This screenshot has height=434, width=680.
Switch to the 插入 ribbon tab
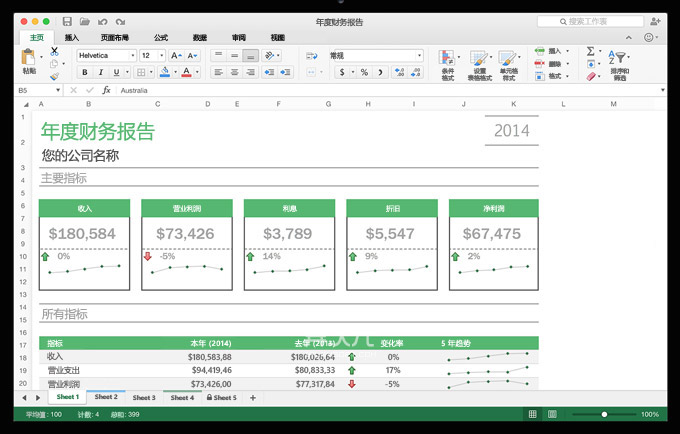(x=72, y=37)
